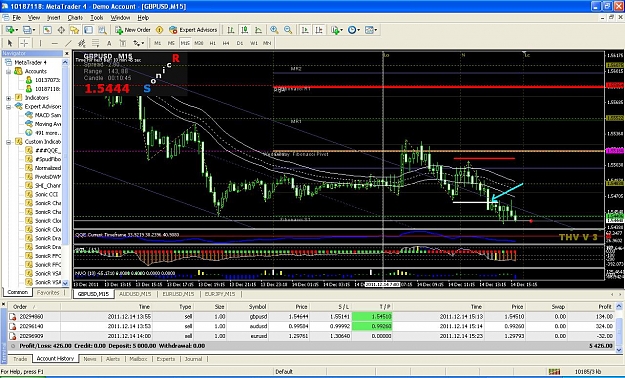Toggle Chart Shift button

pos(319,30)
